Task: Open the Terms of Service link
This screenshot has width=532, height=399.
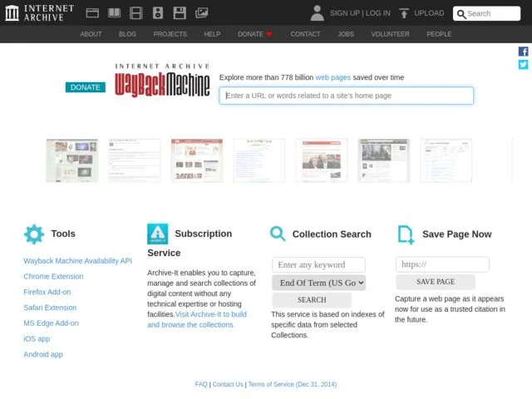Action: [293, 384]
